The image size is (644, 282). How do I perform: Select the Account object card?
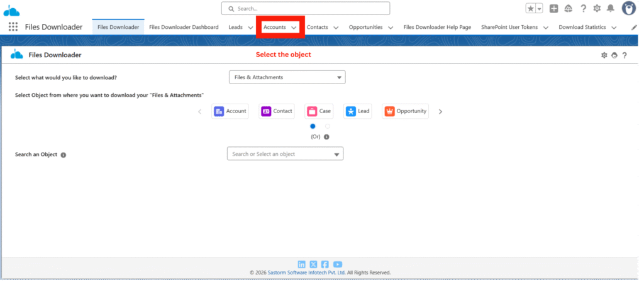pyautogui.click(x=230, y=111)
